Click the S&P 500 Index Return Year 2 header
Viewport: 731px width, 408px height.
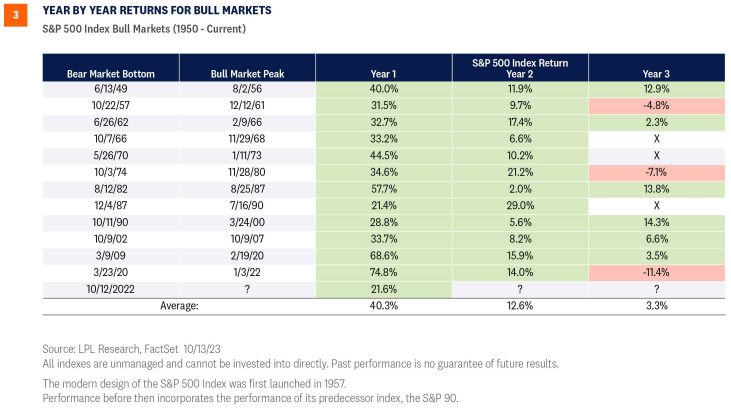(519, 68)
